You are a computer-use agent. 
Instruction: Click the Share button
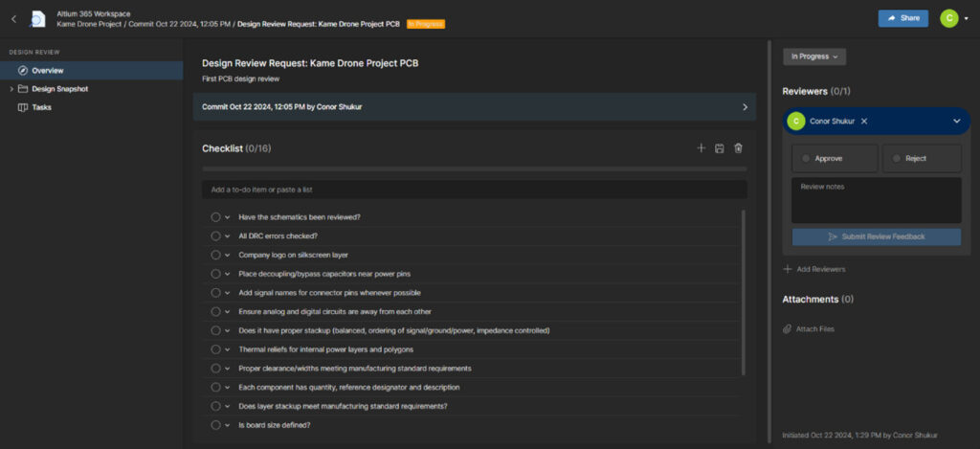[902, 18]
